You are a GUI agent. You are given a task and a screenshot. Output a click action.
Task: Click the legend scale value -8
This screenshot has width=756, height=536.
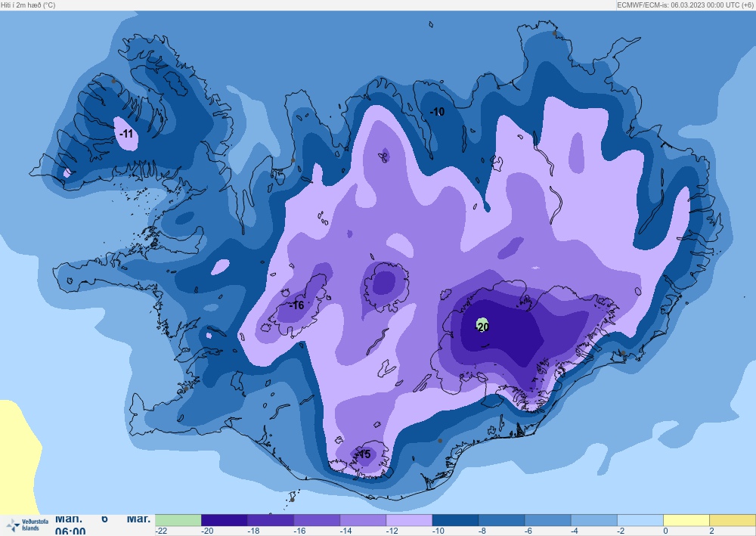pos(482,531)
